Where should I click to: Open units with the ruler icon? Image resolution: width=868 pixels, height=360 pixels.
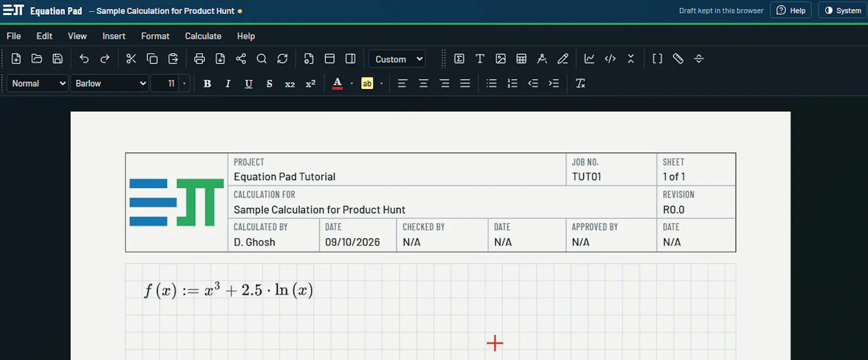[x=678, y=59]
